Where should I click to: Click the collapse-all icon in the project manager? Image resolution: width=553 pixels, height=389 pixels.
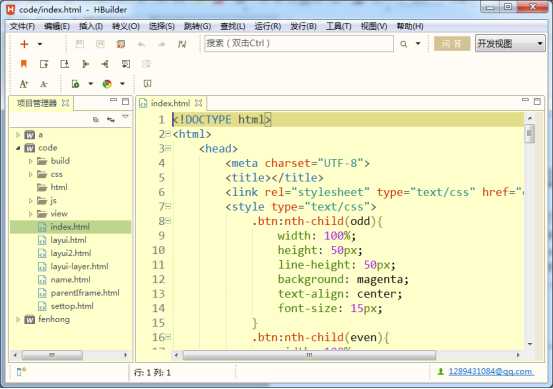(x=96, y=120)
